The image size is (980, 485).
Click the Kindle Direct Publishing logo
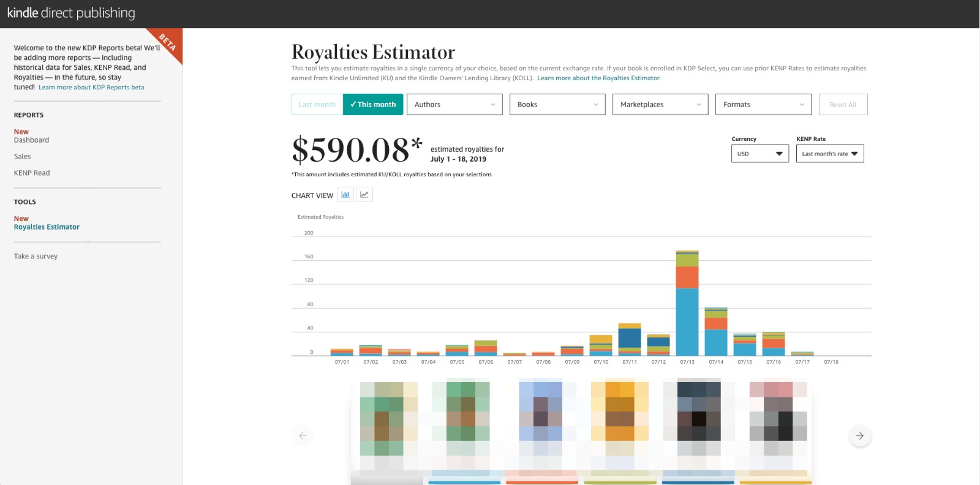71,13
